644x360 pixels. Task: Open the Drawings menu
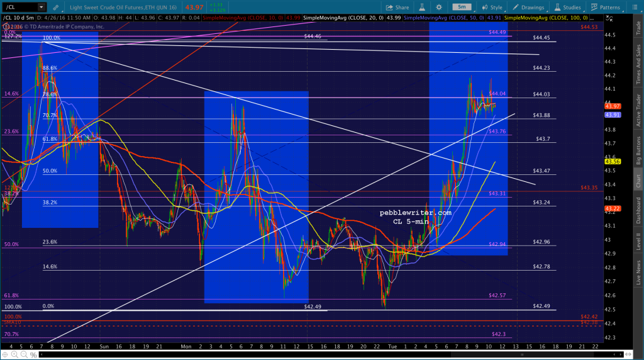pyautogui.click(x=528, y=8)
